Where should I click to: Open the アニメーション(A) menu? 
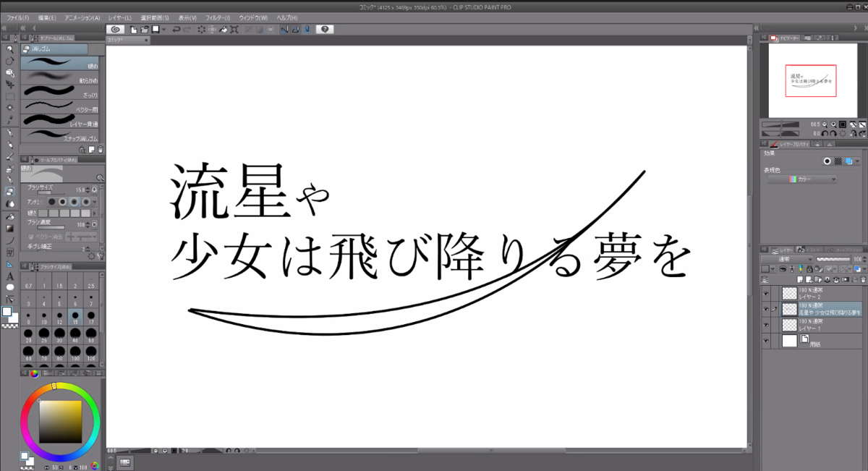point(82,17)
